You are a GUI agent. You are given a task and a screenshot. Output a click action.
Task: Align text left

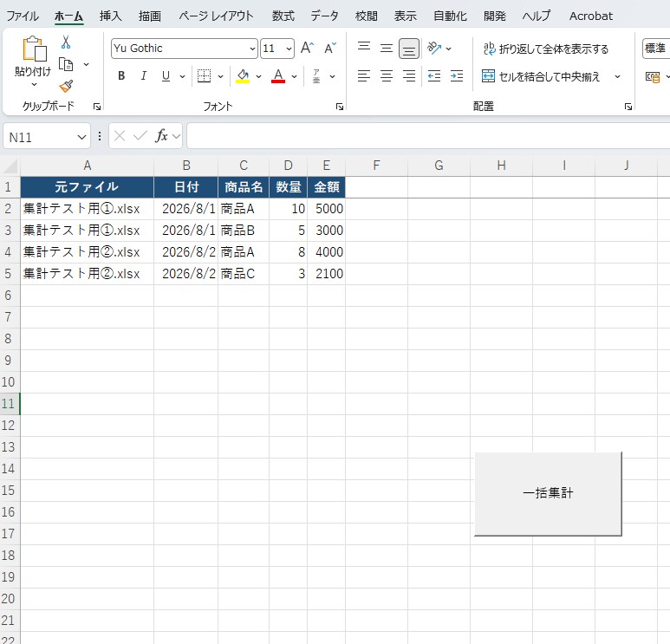pyautogui.click(x=364, y=76)
